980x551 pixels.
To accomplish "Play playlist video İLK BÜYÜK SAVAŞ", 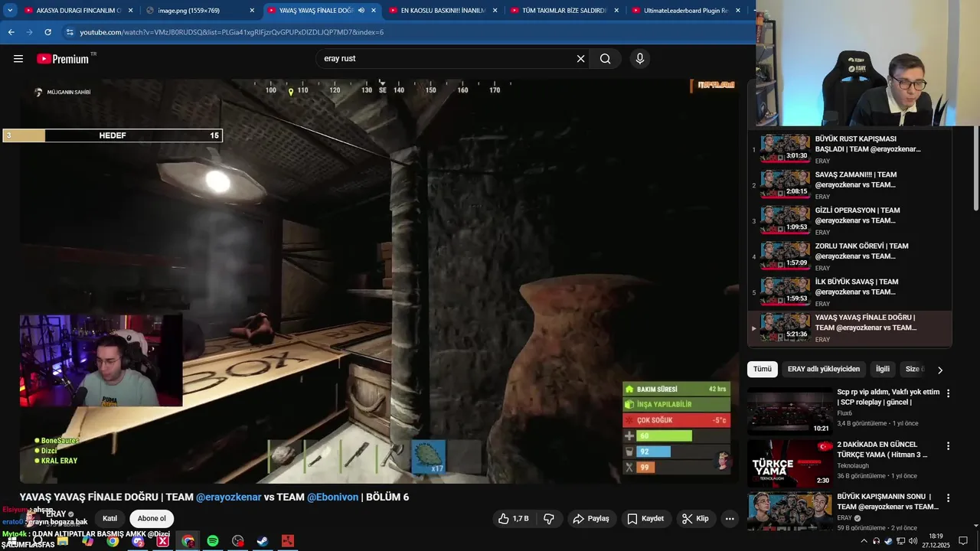I will pyautogui.click(x=850, y=292).
